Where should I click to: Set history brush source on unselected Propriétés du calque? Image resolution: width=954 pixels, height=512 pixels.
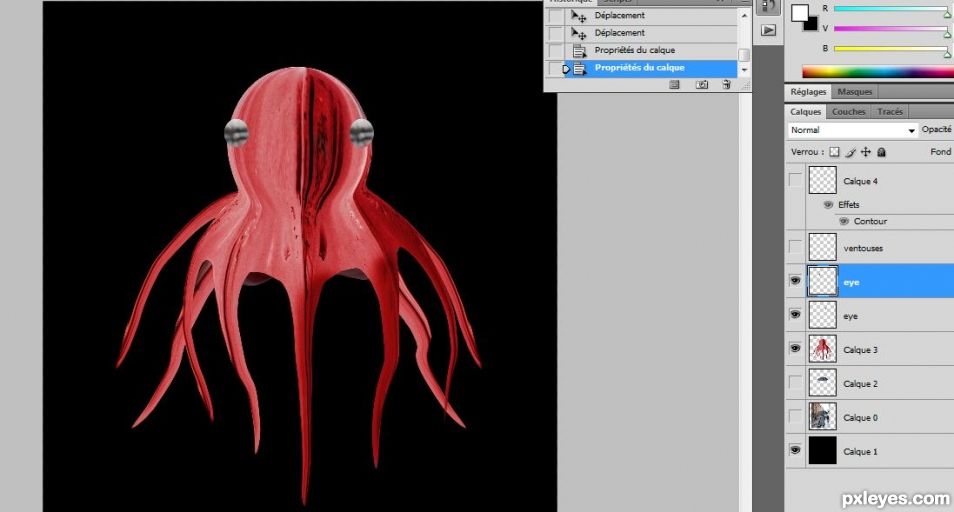(x=556, y=50)
